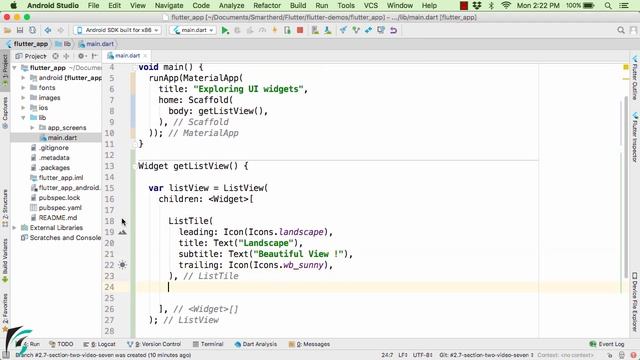Screen dimensions: 640x360
Task: Expand the images folder
Action: (23, 98)
